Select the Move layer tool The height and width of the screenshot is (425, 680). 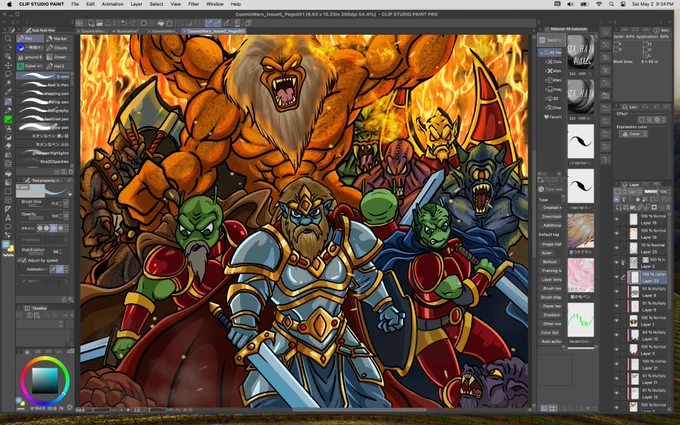pos(8,65)
